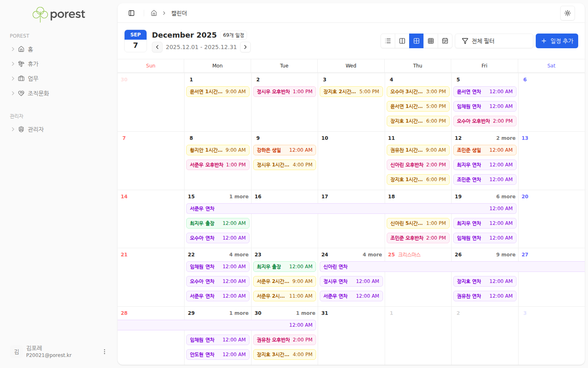Open the 황지안 1시간 9:00 AM event
The height and width of the screenshot is (368, 588).
point(218,150)
